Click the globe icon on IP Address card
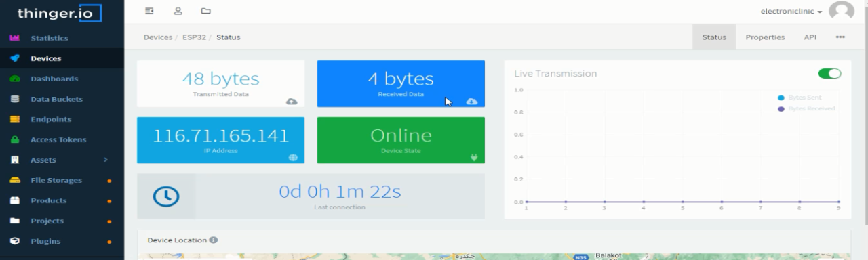The height and width of the screenshot is (260, 868). point(293,157)
